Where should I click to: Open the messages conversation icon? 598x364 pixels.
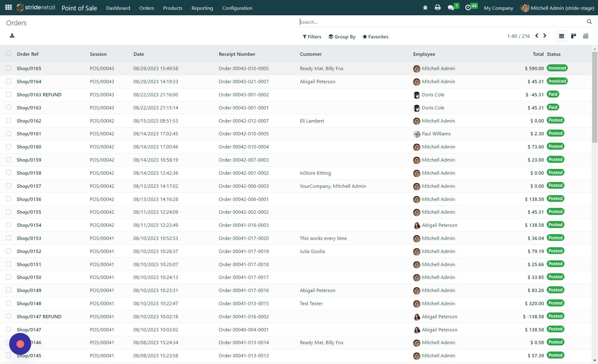click(451, 7)
